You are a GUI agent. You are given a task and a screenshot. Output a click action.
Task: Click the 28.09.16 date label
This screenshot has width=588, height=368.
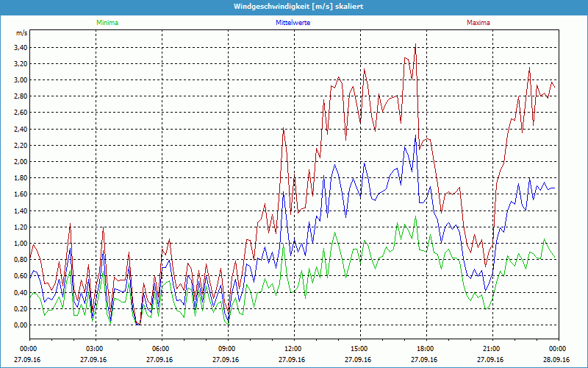click(558, 360)
